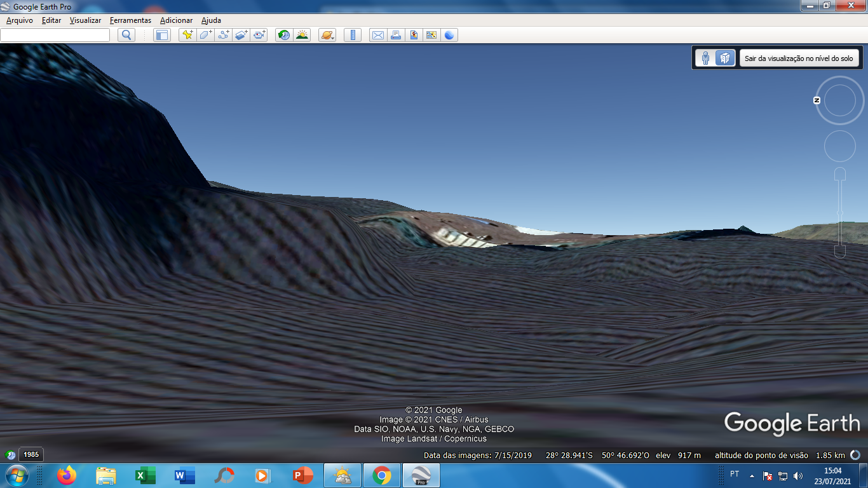Add a polygon from the toolbar
Viewport: 868px width, 488px height.
point(205,35)
